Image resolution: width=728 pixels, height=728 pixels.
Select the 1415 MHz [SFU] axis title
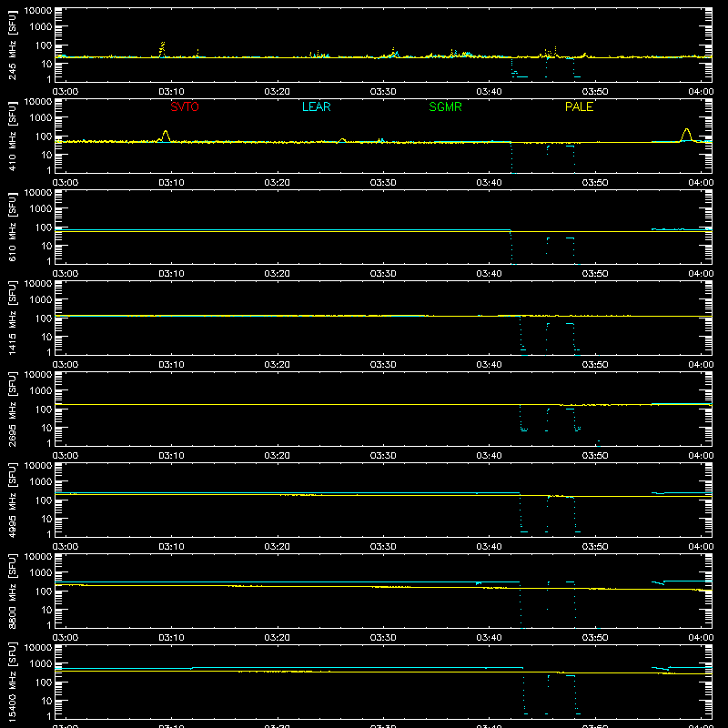pos(12,318)
